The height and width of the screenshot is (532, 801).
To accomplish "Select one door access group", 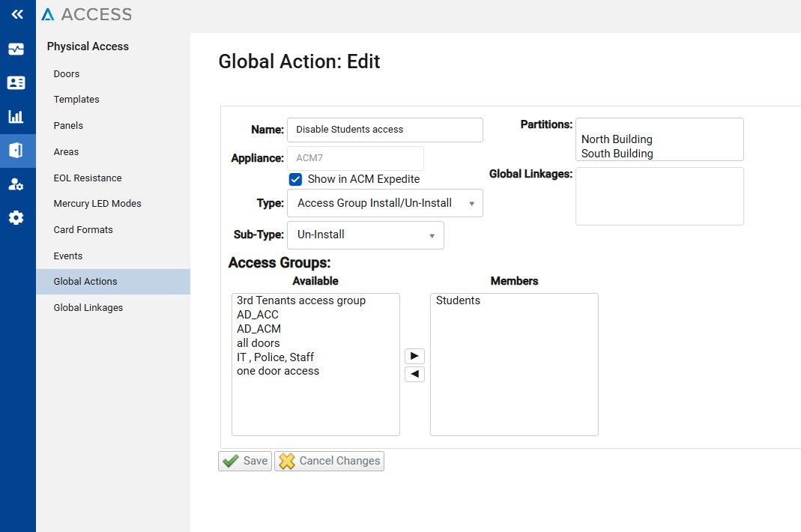I will click(278, 371).
